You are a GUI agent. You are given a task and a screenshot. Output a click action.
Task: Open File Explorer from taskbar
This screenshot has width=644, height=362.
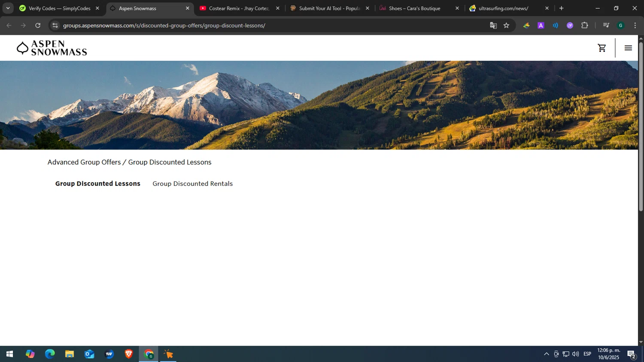(70, 354)
